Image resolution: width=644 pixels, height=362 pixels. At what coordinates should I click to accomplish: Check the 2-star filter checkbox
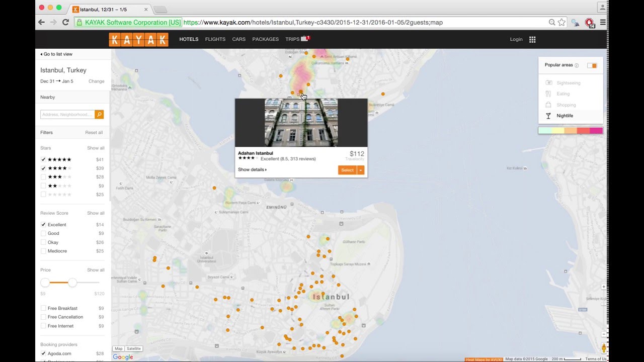pyautogui.click(x=43, y=186)
